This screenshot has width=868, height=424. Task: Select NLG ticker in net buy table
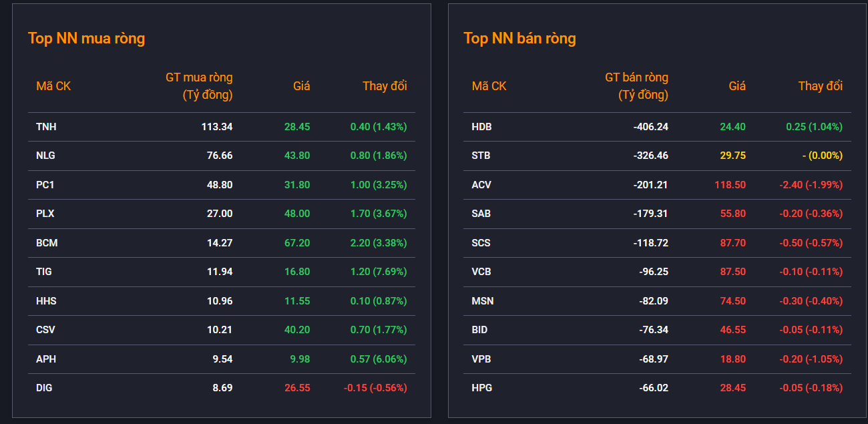45,156
